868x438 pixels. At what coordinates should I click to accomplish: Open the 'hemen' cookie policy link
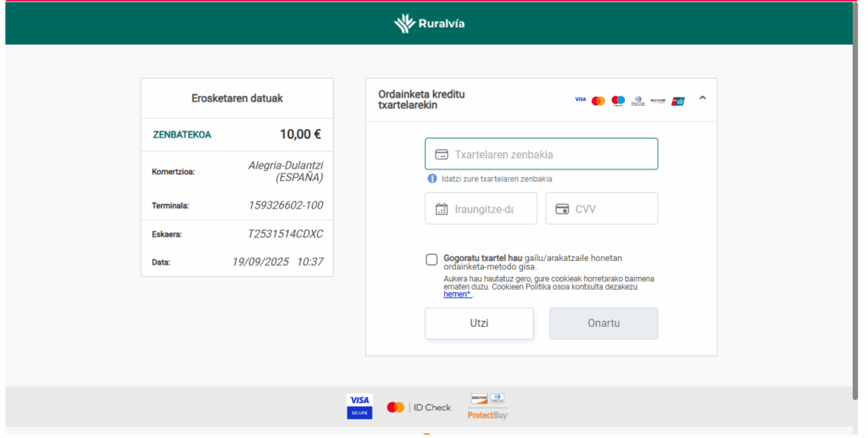(x=457, y=295)
